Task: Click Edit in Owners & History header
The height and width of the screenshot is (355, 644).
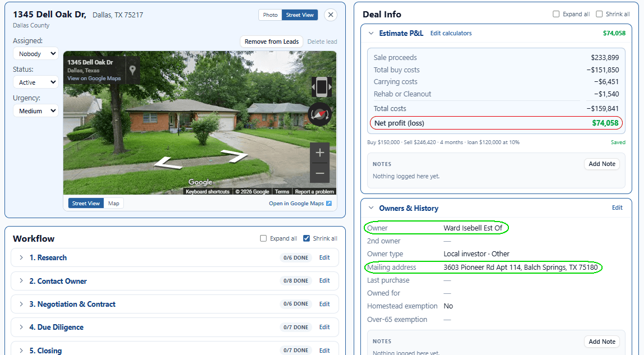Action: tap(617, 208)
